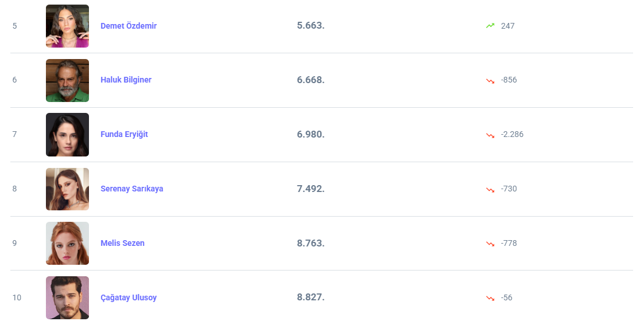The image size is (644, 333).
Task: Open Funda Eryiğit's photo thumbnail
Action: point(67,135)
